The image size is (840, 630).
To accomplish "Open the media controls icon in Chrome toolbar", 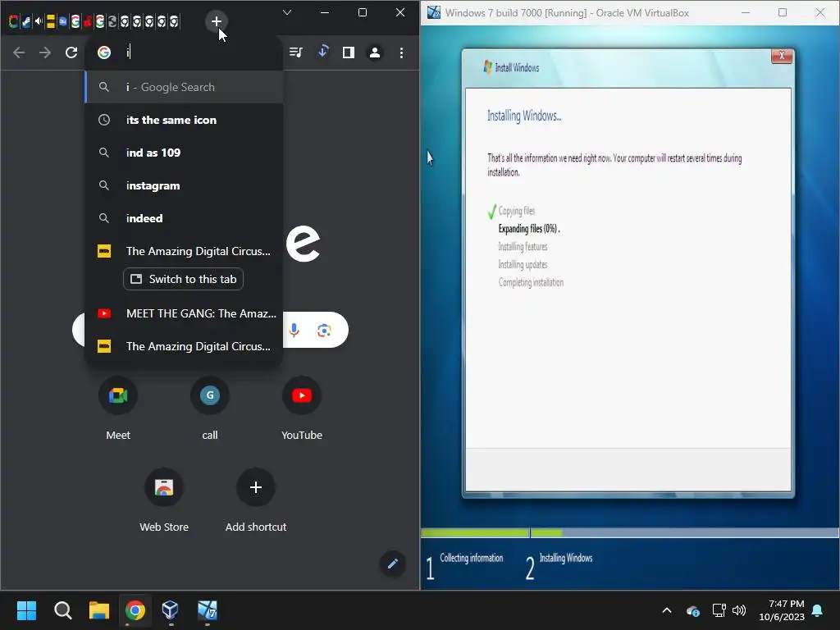I will pos(295,52).
